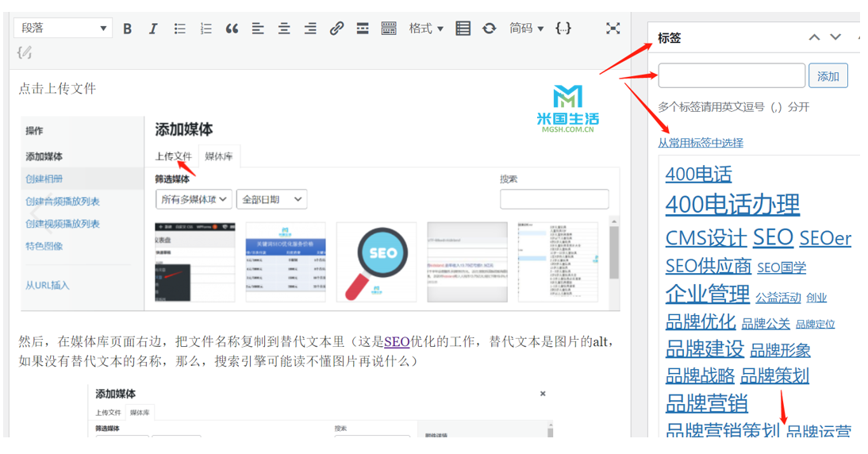Image resolution: width=868 pixels, height=454 pixels.
Task: Select 特色图像 in media sidebar
Action: point(44,246)
